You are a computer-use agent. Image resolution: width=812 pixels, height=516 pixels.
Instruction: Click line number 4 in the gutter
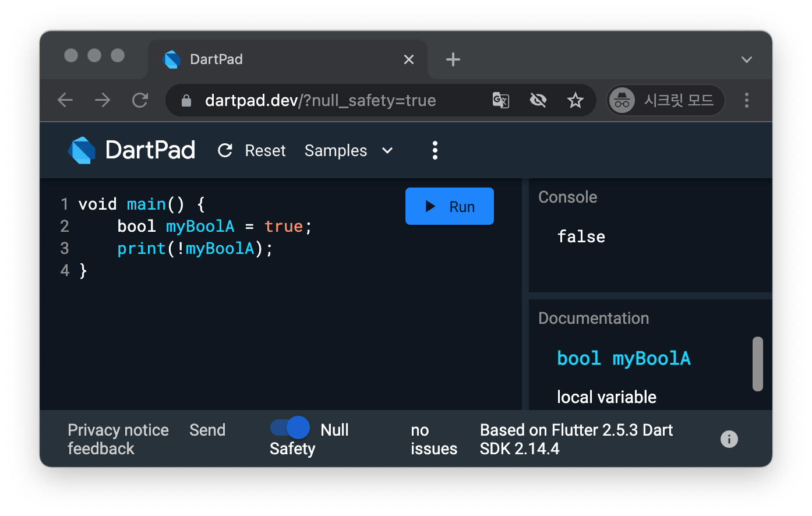pyautogui.click(x=65, y=270)
